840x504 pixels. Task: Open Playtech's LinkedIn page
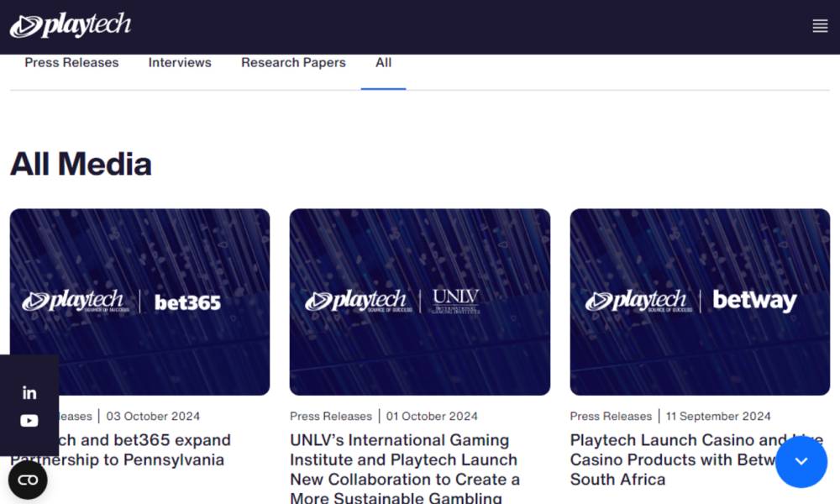(29, 392)
